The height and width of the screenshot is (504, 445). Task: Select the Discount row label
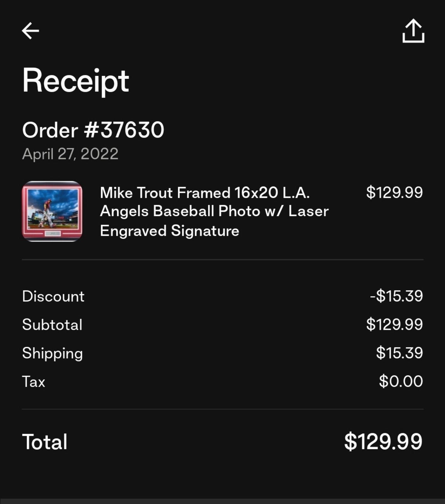pyautogui.click(x=53, y=296)
